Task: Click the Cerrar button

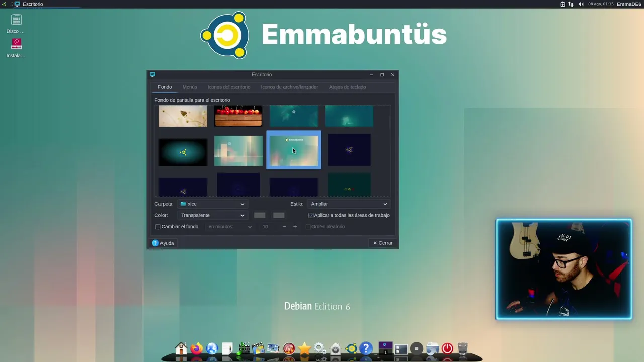Action: pos(383,243)
